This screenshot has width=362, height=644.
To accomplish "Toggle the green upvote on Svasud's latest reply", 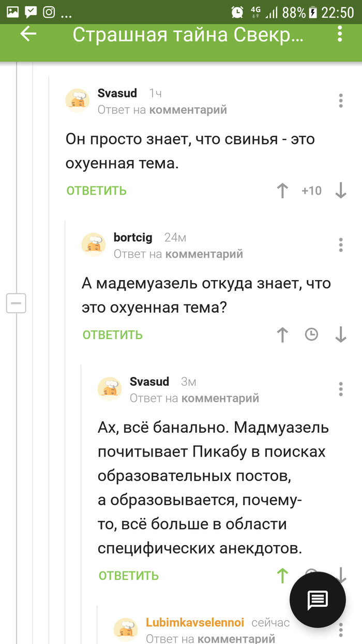I will click(282, 576).
